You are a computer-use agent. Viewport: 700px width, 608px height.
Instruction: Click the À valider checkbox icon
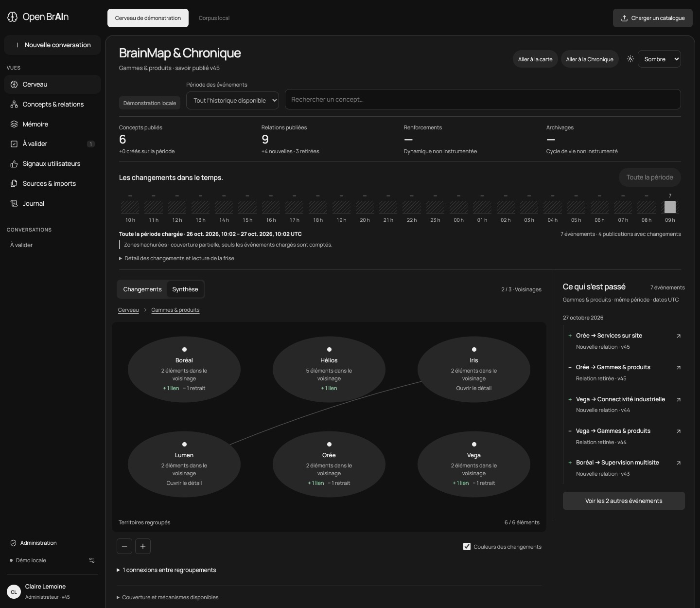tap(14, 144)
